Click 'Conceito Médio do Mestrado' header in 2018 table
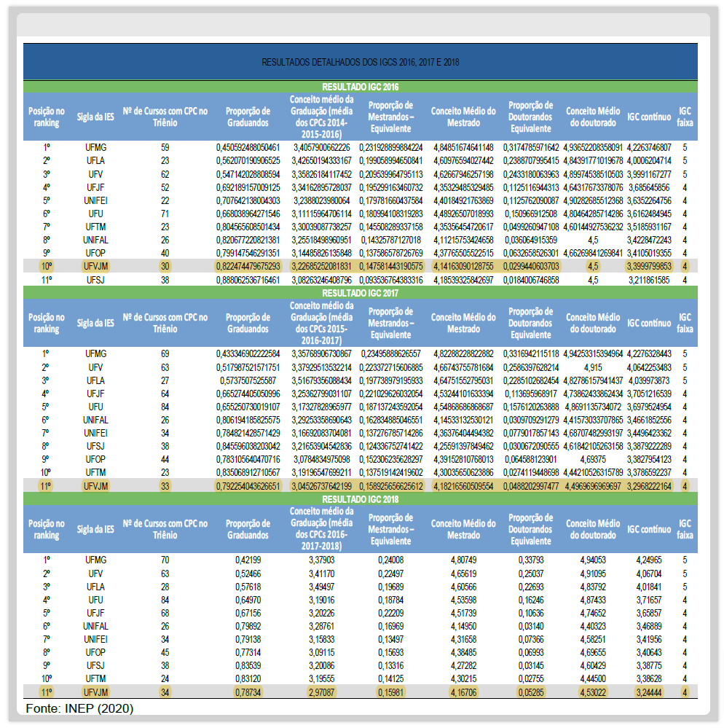This screenshot has height=728, width=724. pyautogui.click(x=463, y=530)
